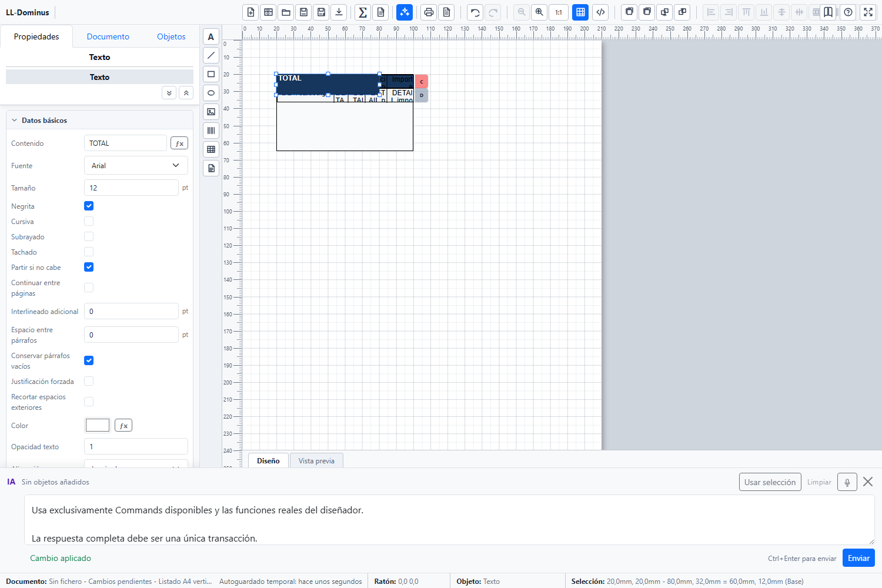Click the Interlineado adicional field
The height and width of the screenshot is (588, 882).
point(131,311)
